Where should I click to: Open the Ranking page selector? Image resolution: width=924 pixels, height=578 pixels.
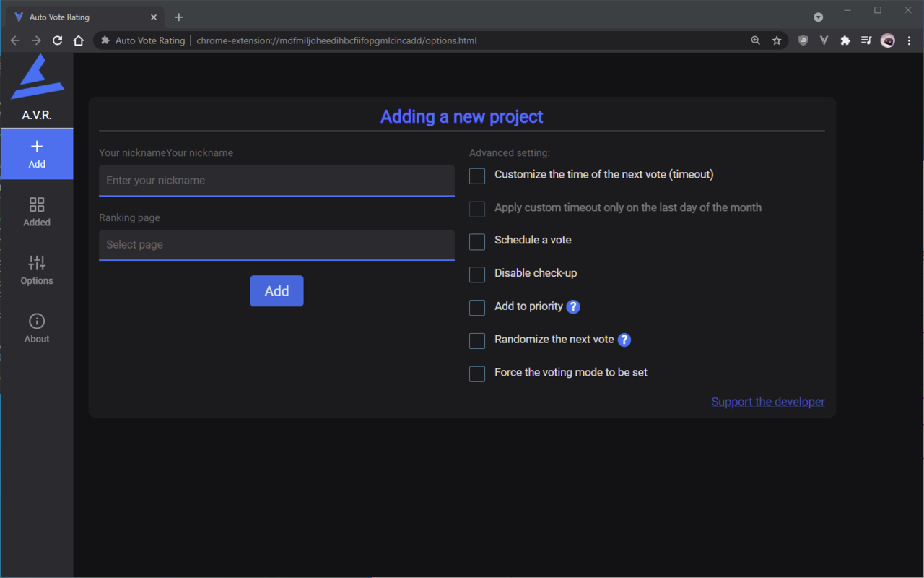[x=276, y=245]
